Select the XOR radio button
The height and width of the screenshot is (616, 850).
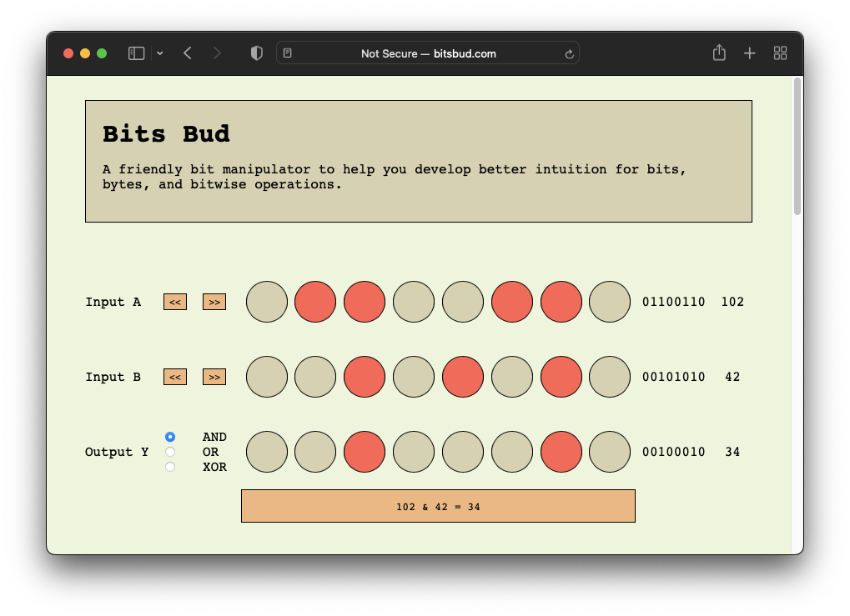pyautogui.click(x=170, y=467)
